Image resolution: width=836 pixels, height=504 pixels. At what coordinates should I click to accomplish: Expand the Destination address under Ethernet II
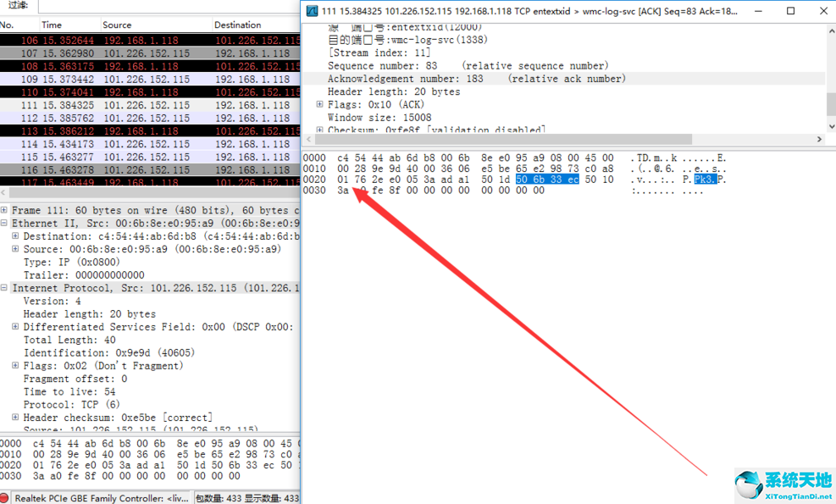pos(14,235)
